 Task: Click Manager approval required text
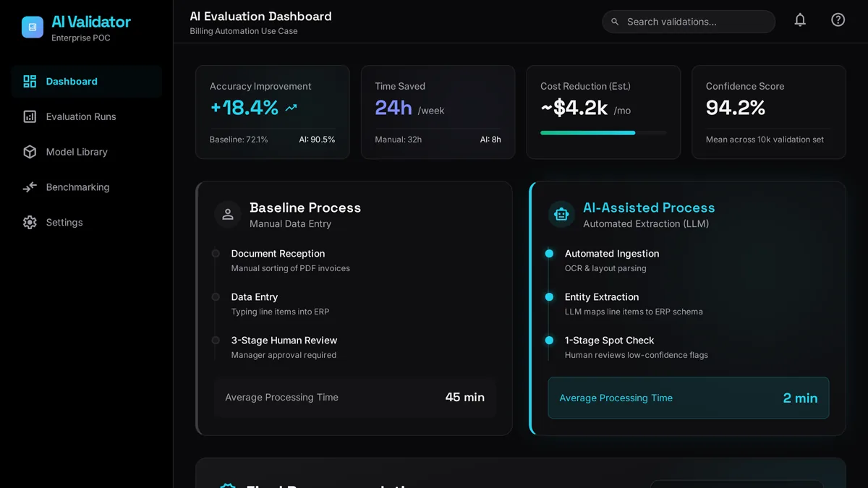[x=284, y=355]
